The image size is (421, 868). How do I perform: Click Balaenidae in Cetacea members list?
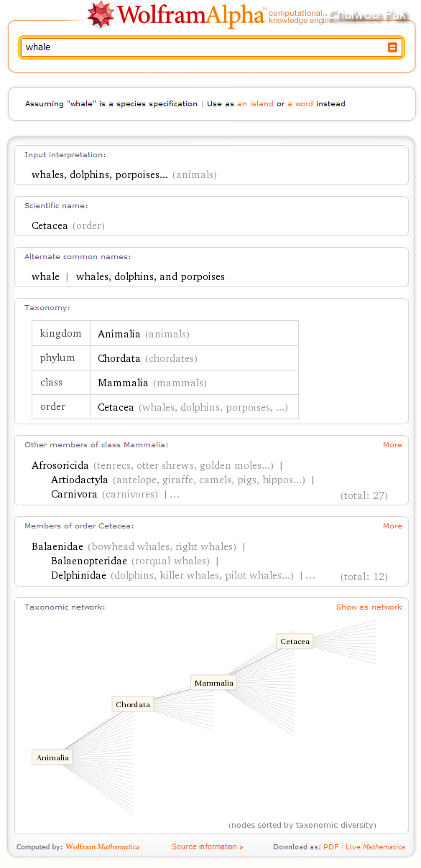pos(57,547)
